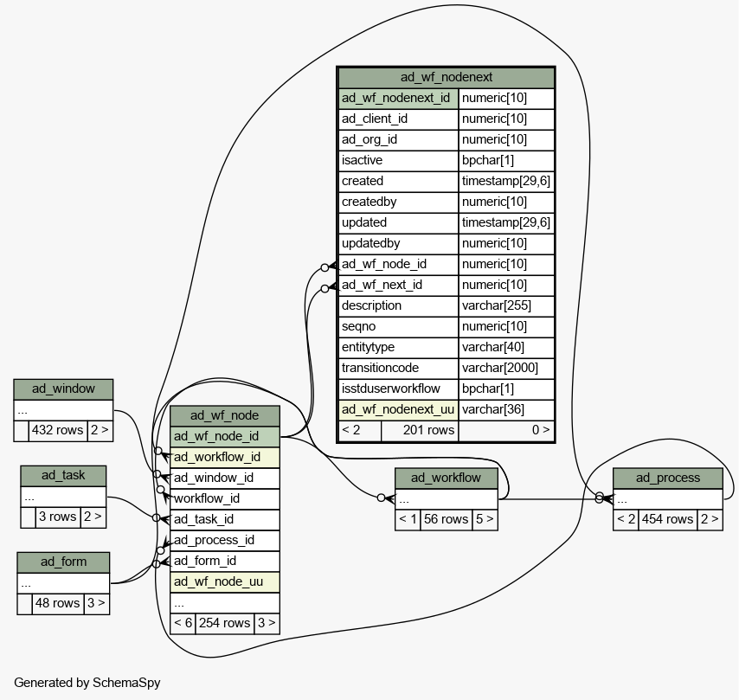This screenshot has height=700, width=739.
Task: Click the ad_wf_node table header
Action: (224, 415)
